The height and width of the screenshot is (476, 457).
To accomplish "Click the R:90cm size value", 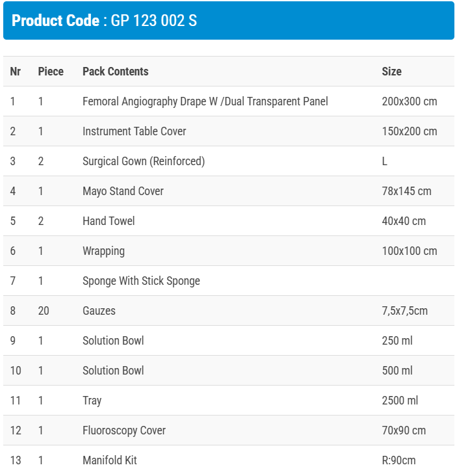I will (x=398, y=460).
